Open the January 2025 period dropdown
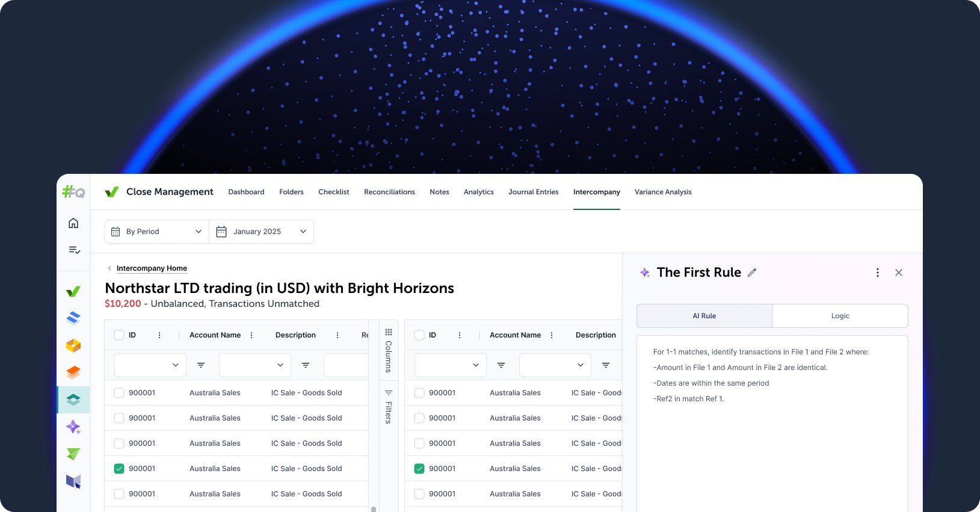 pos(261,232)
